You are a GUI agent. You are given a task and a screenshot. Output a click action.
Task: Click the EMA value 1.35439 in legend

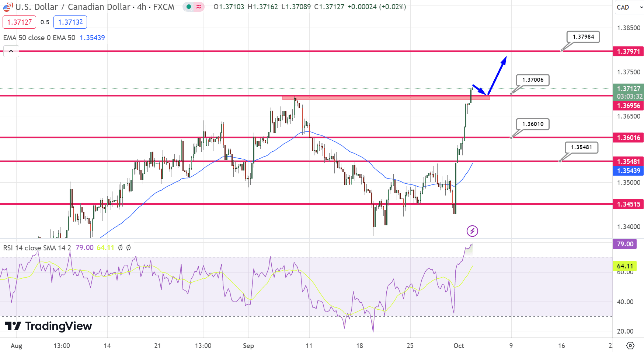tap(92, 38)
